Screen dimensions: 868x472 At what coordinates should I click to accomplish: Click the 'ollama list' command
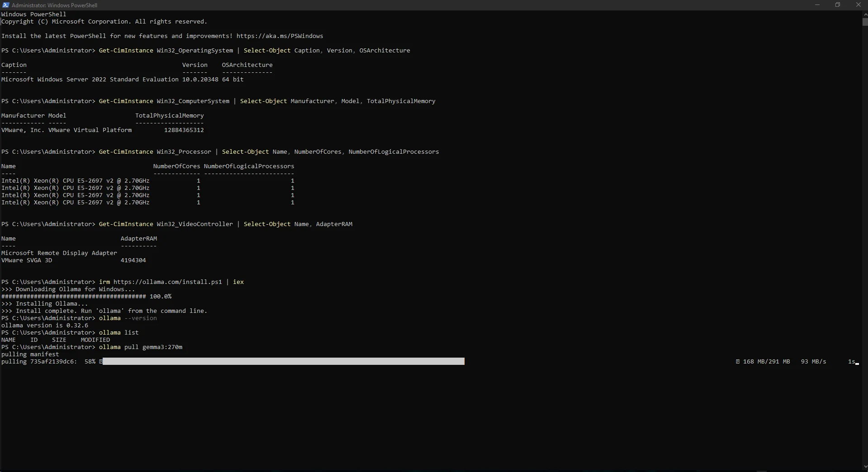click(x=119, y=333)
